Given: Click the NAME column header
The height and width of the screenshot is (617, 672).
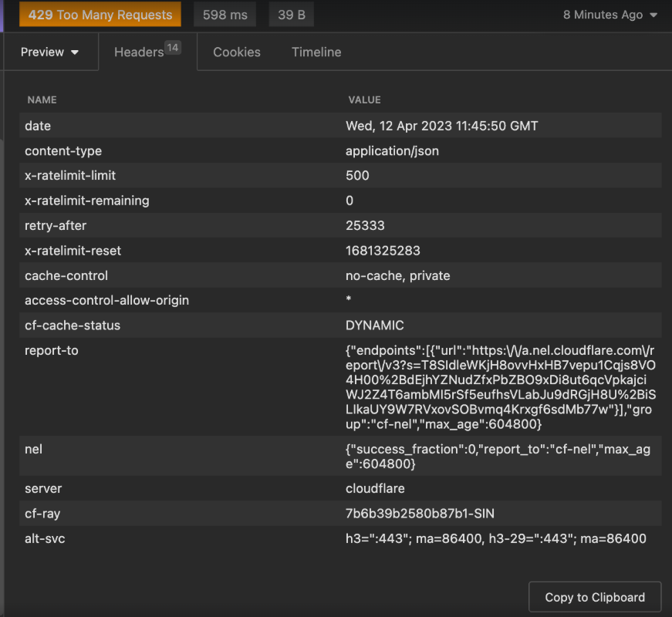Looking at the screenshot, I should (42, 99).
